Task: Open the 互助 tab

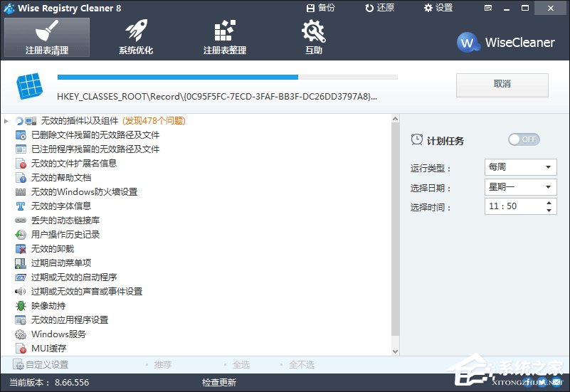Action: pyautogui.click(x=313, y=37)
